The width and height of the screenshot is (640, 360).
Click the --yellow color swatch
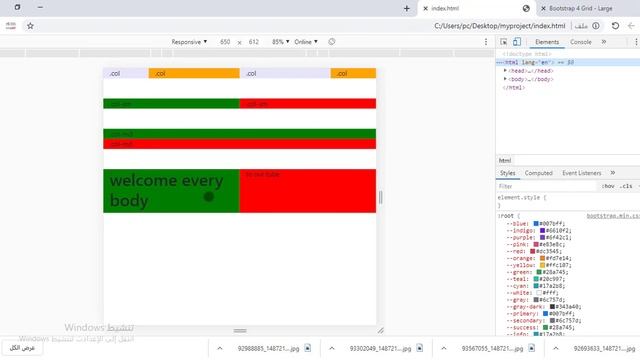(542, 265)
